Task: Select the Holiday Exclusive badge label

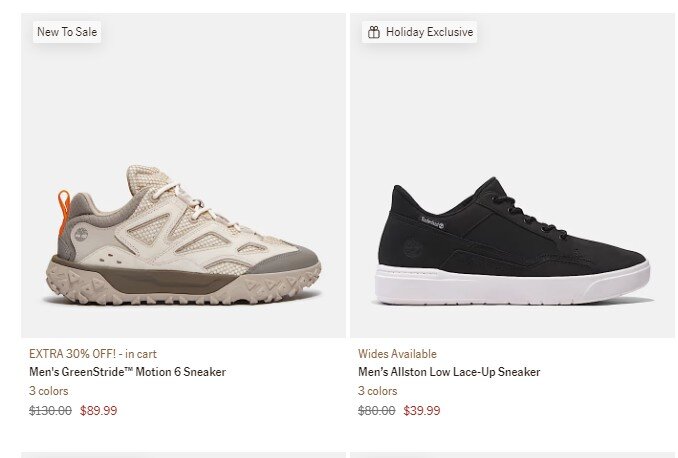Action: [429, 32]
